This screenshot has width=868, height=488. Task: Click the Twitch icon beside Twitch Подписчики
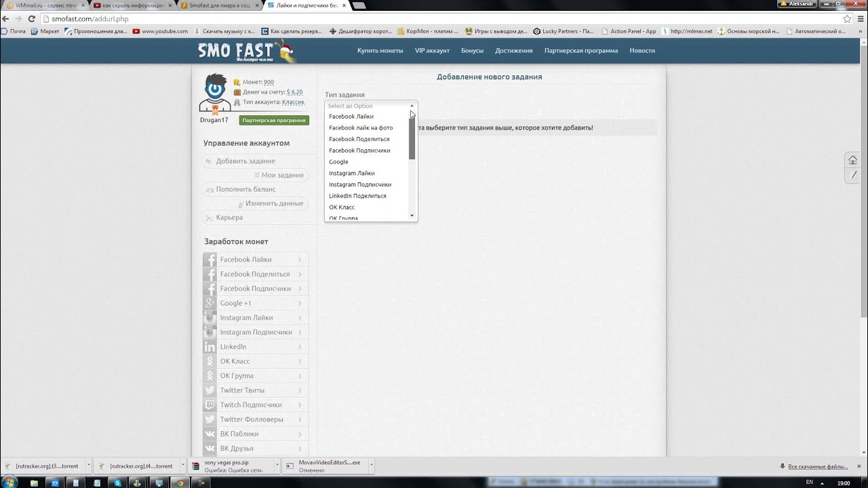210,405
